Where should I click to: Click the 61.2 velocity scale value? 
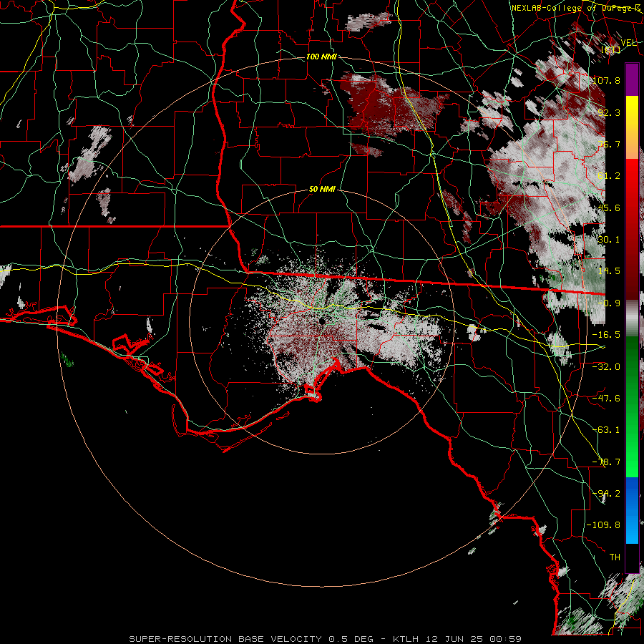point(609,176)
